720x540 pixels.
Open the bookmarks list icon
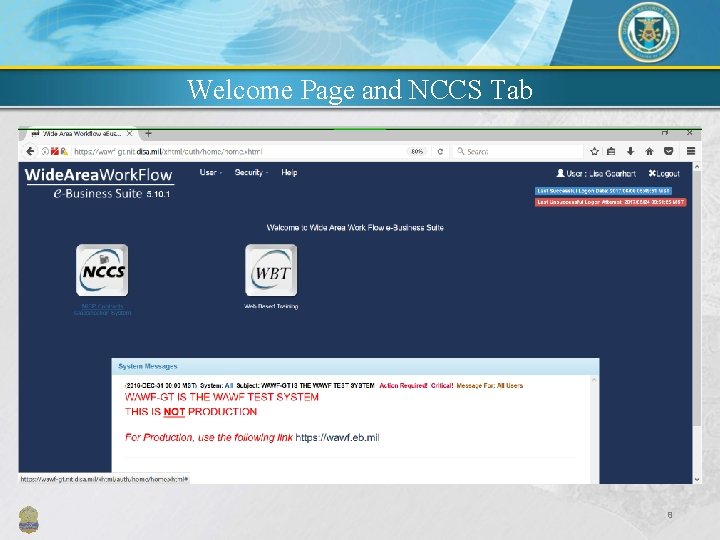pyautogui.click(x=611, y=151)
